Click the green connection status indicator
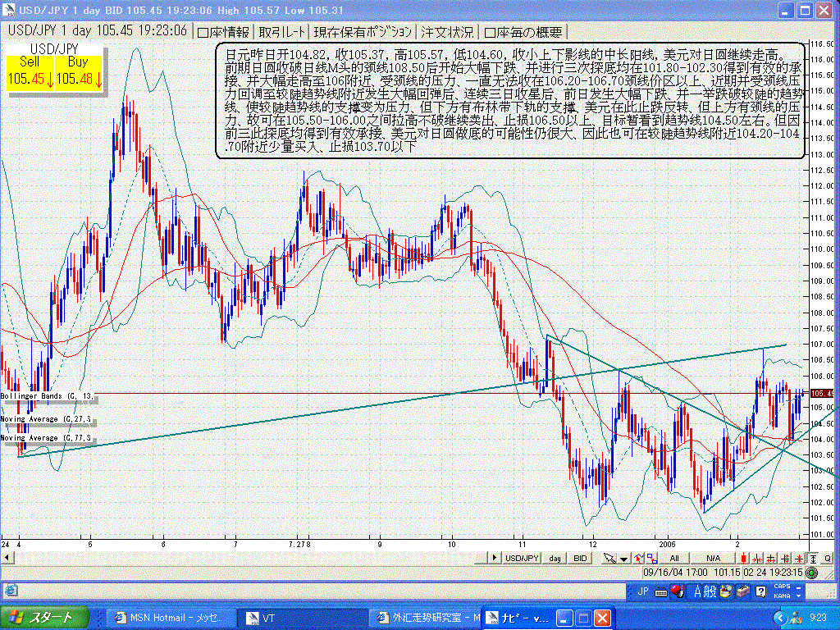840x630 pixels. click(811, 573)
